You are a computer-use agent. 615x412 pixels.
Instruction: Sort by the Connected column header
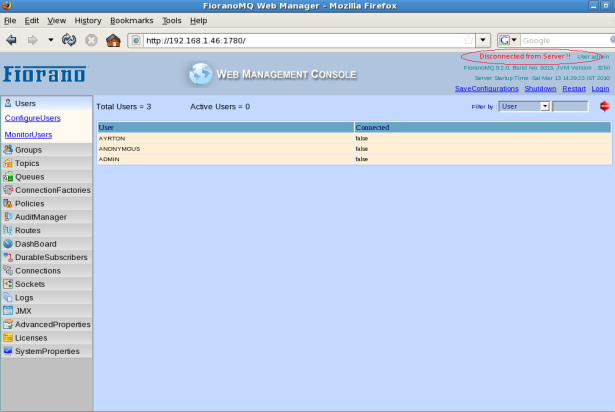(x=482, y=127)
